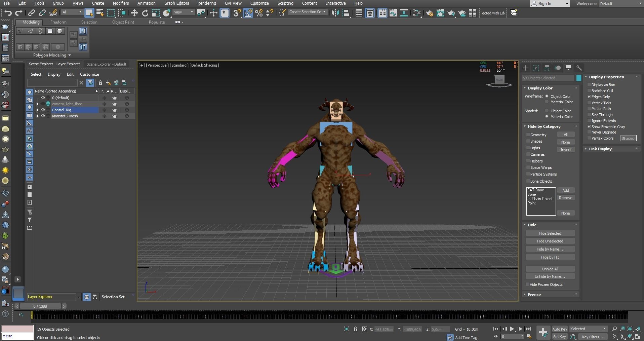Screen dimensions: 644x341
Task: Enable the See-Through checkbox
Action: [x=589, y=115]
